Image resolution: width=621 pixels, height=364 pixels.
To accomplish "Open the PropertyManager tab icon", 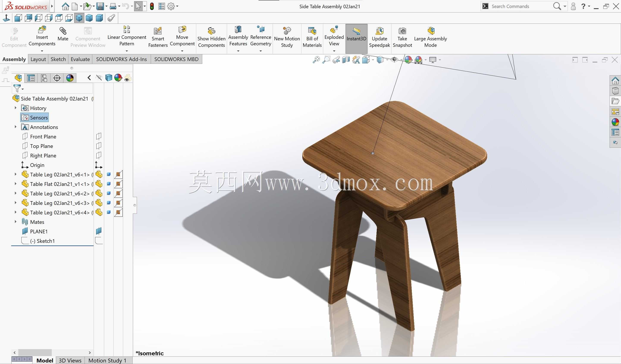I will pos(31,78).
